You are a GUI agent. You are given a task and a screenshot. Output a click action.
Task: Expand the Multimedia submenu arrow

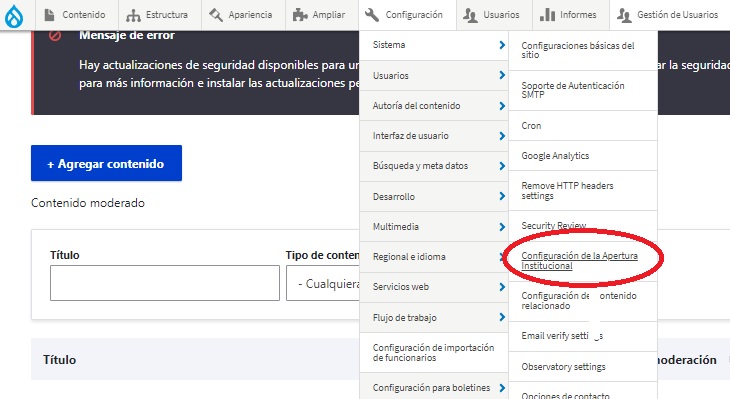pos(502,227)
